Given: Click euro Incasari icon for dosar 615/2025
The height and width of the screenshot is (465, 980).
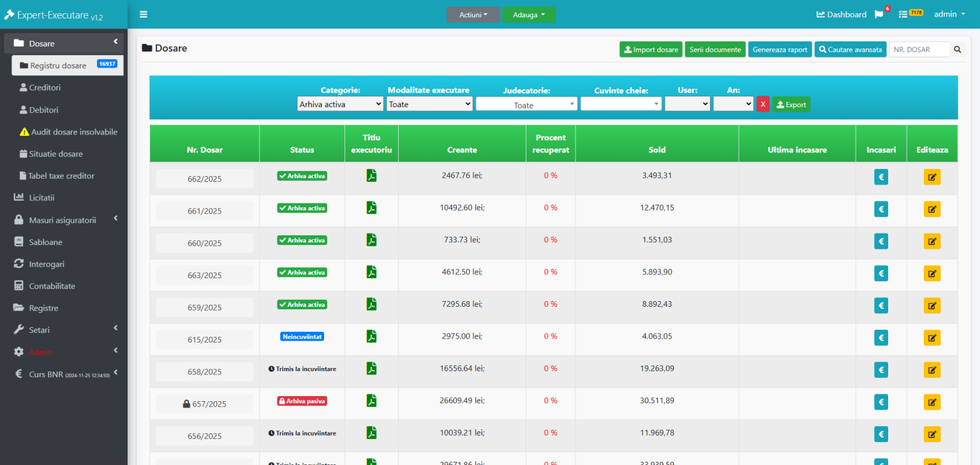Looking at the screenshot, I should coord(880,338).
